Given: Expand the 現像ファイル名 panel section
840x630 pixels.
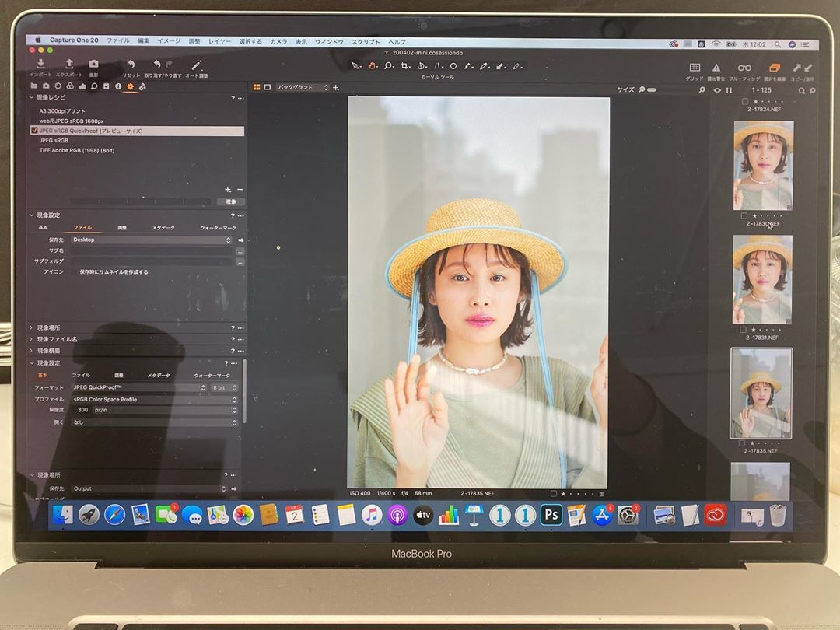Looking at the screenshot, I should tap(32, 339).
